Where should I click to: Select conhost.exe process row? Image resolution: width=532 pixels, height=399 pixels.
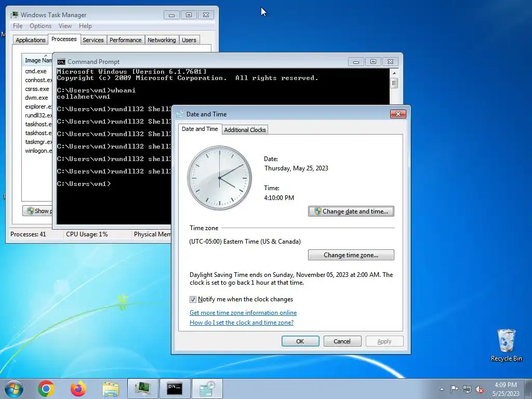coord(37,79)
